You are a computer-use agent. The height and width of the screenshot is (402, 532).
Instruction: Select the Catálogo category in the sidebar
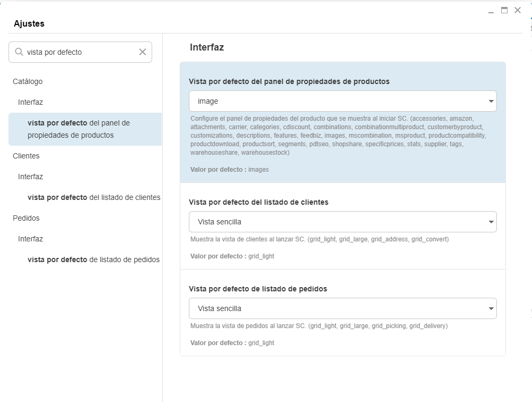pyautogui.click(x=28, y=81)
